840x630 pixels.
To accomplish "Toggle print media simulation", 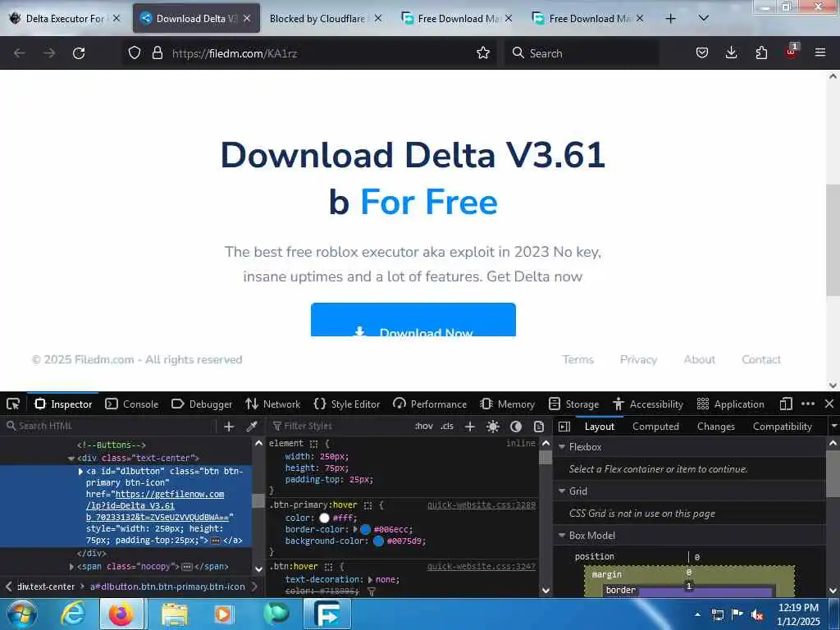I will click(x=539, y=427).
